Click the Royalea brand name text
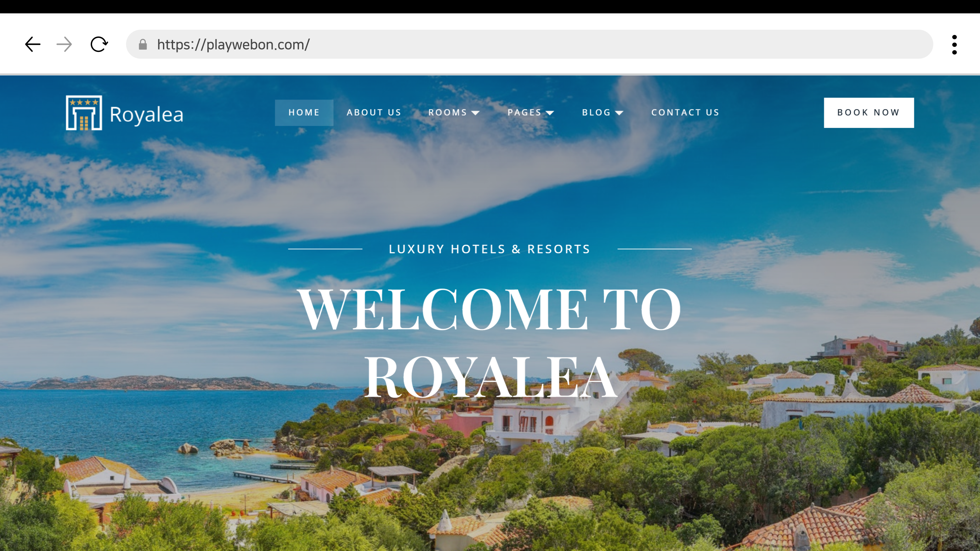 coord(147,115)
